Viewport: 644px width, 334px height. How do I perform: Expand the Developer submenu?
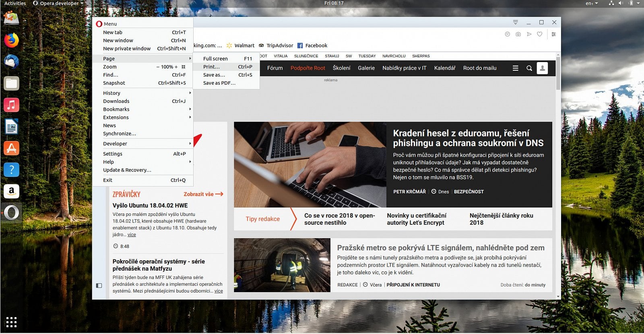pos(143,143)
